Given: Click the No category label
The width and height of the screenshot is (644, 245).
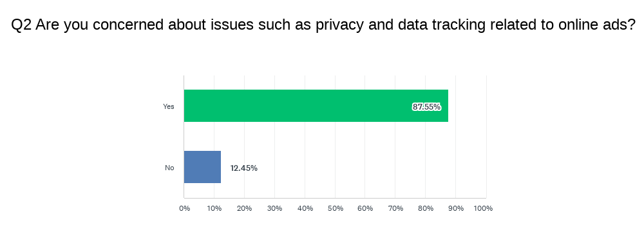Looking at the screenshot, I should (x=169, y=168).
